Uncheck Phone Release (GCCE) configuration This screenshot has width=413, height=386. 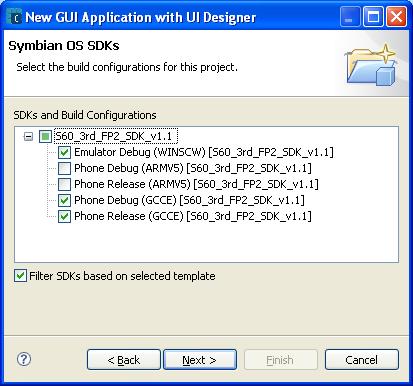[64, 216]
